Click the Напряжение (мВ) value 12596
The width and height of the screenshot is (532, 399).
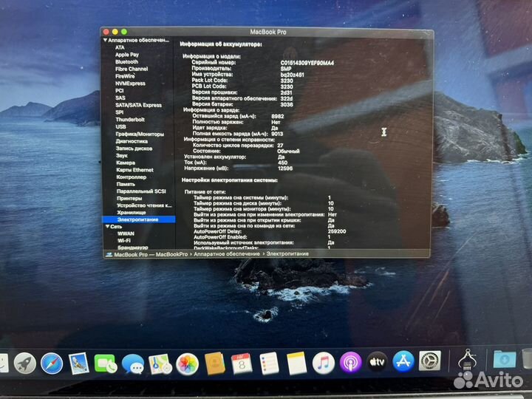tap(285, 168)
